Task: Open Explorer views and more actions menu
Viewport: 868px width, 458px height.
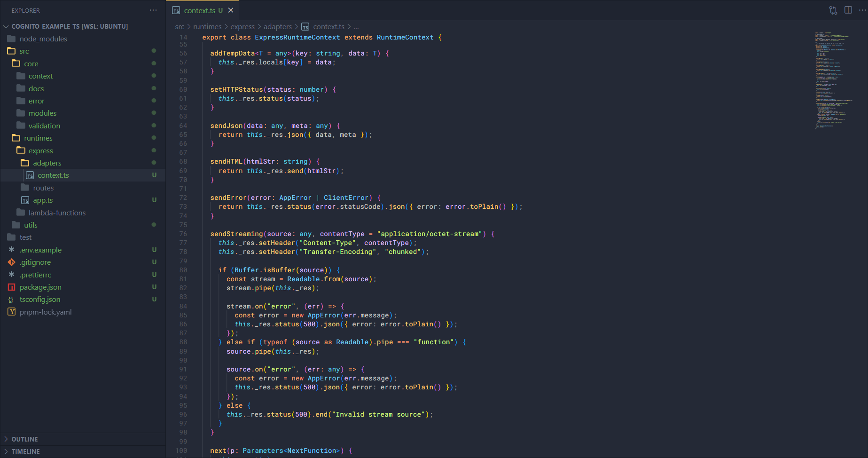Action: pos(153,10)
